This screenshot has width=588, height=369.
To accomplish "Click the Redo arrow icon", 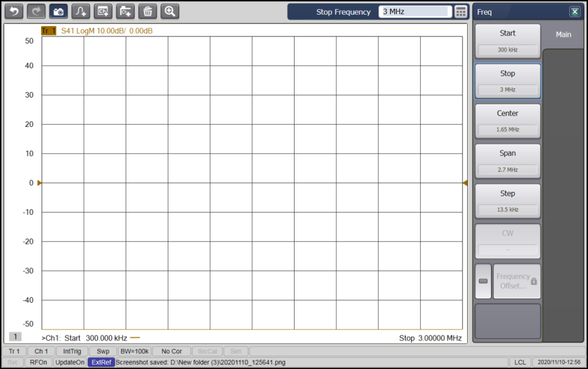I will pos(36,11).
